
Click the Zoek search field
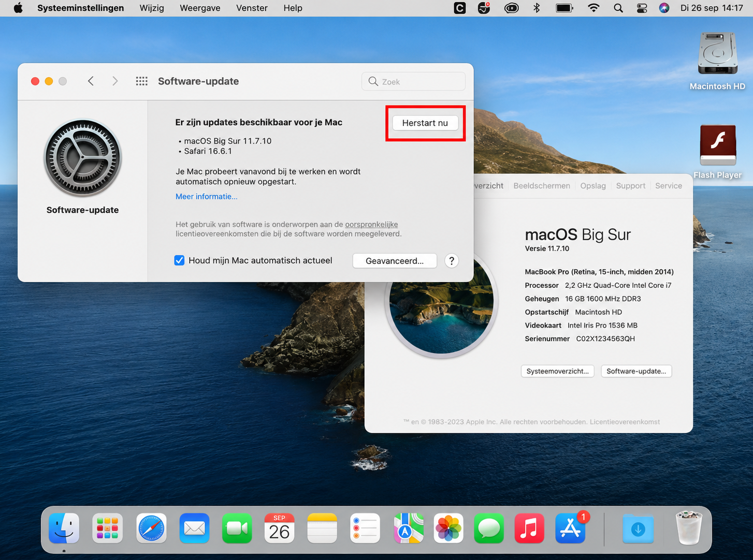click(x=413, y=81)
